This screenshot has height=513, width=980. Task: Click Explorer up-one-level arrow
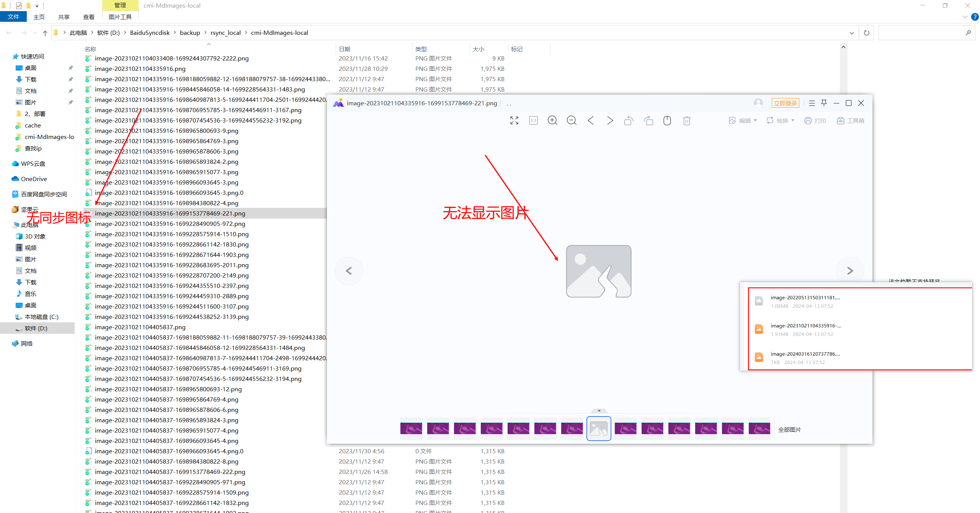[45, 33]
